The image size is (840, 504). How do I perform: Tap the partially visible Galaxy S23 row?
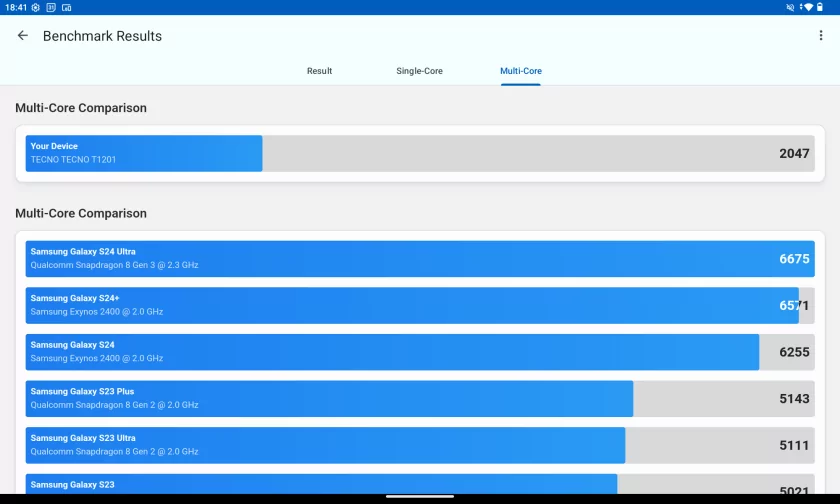(420, 485)
